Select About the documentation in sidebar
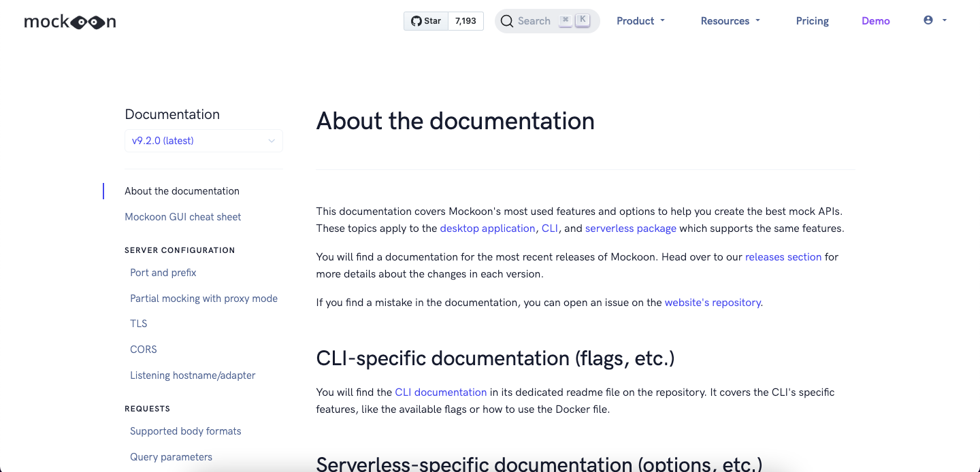 click(182, 191)
